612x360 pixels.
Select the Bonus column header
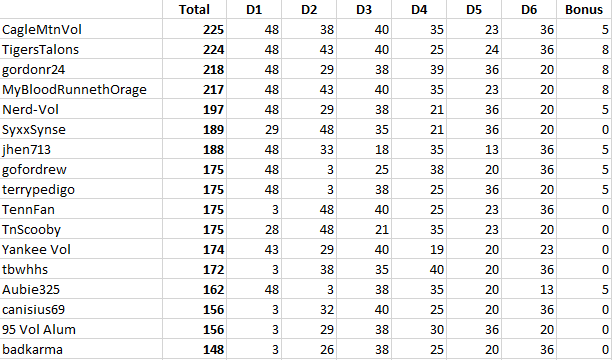pos(584,9)
